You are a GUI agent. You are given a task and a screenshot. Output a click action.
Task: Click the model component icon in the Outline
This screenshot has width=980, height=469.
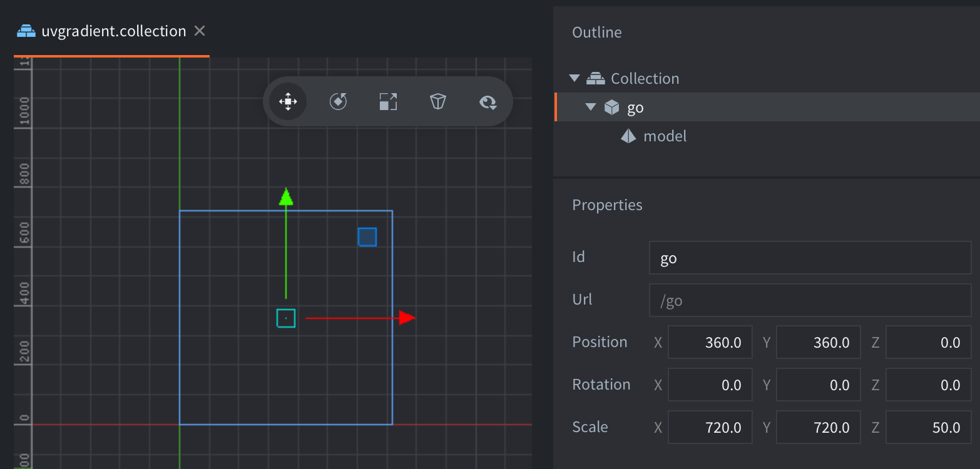point(628,136)
